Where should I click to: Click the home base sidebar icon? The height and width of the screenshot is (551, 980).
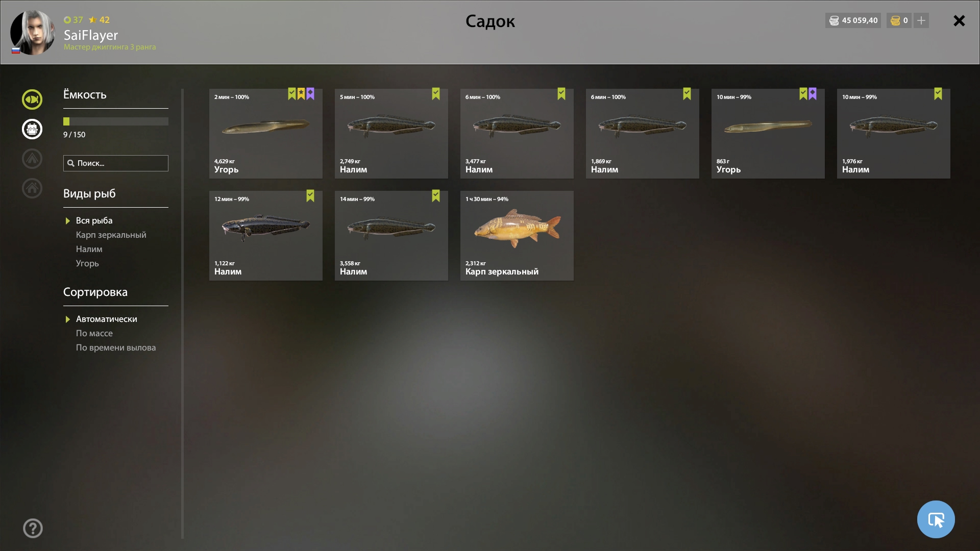tap(32, 188)
